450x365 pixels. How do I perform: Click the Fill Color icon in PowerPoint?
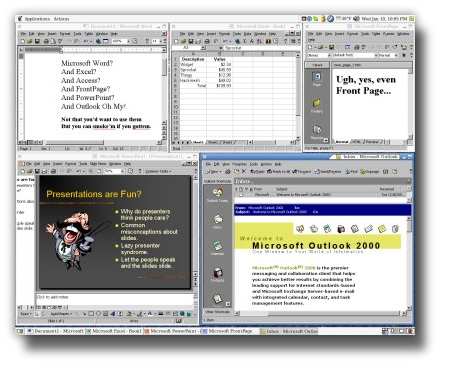(130, 314)
